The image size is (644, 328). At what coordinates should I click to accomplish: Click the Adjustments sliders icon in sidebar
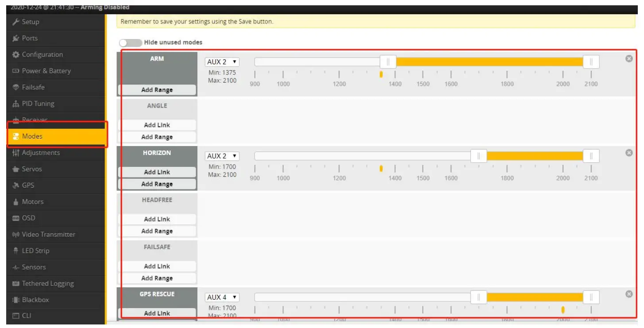16,153
